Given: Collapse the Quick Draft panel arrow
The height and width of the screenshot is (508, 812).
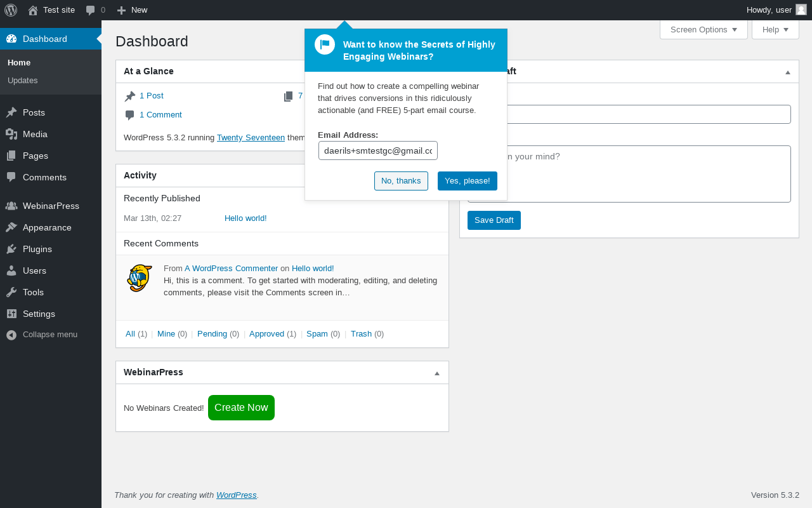Looking at the screenshot, I should [x=788, y=72].
